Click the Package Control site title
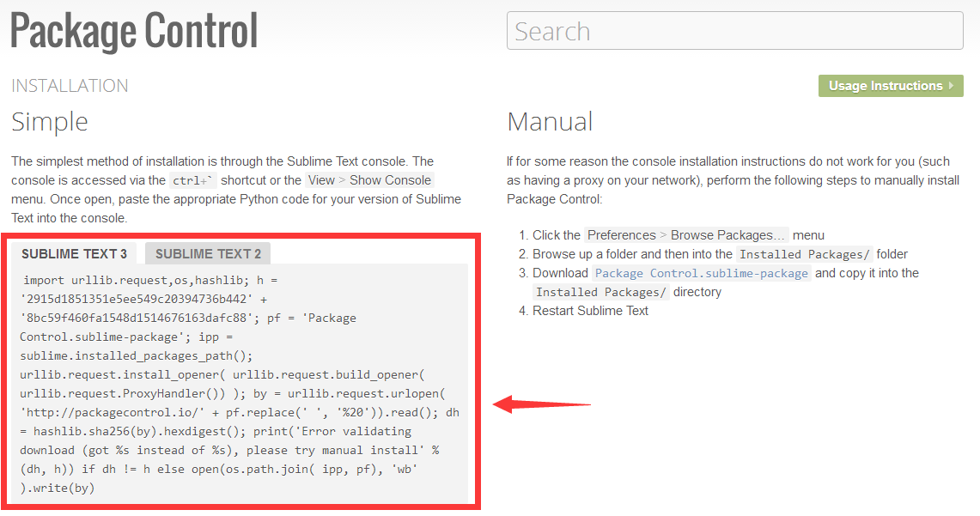 (x=134, y=31)
